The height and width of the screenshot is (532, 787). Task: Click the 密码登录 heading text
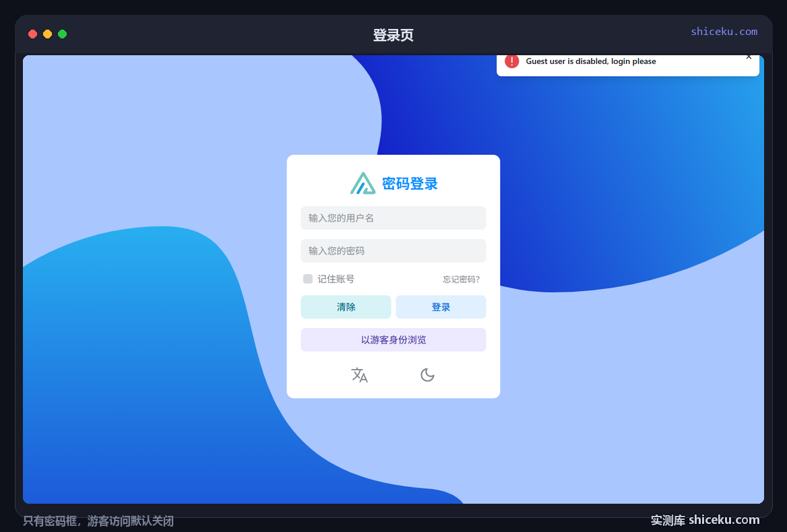[410, 184]
